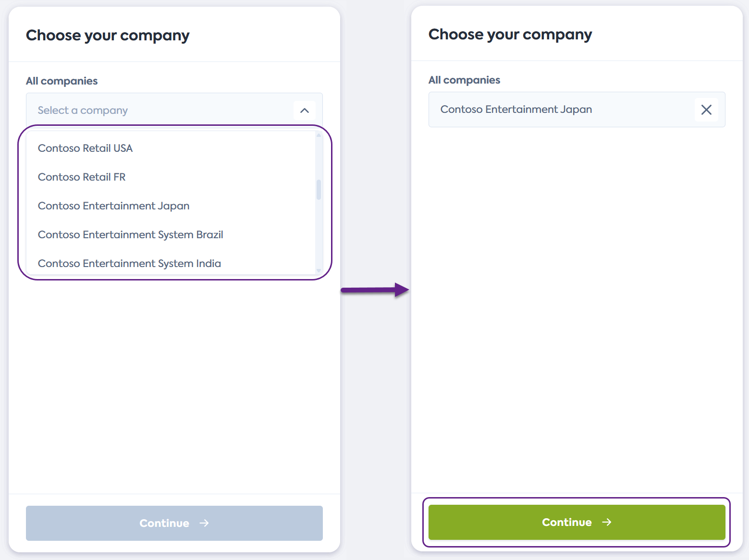Click the company list scrollbar thumb

319,190
